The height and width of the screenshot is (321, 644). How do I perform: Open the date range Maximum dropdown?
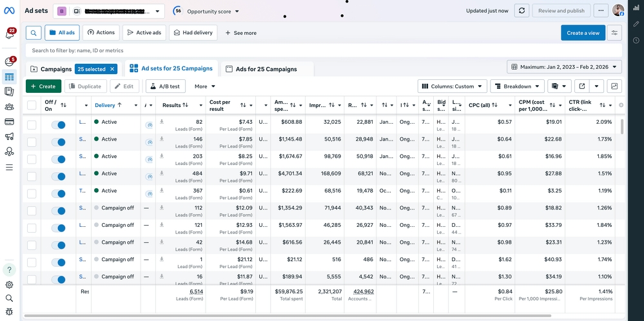click(x=564, y=66)
